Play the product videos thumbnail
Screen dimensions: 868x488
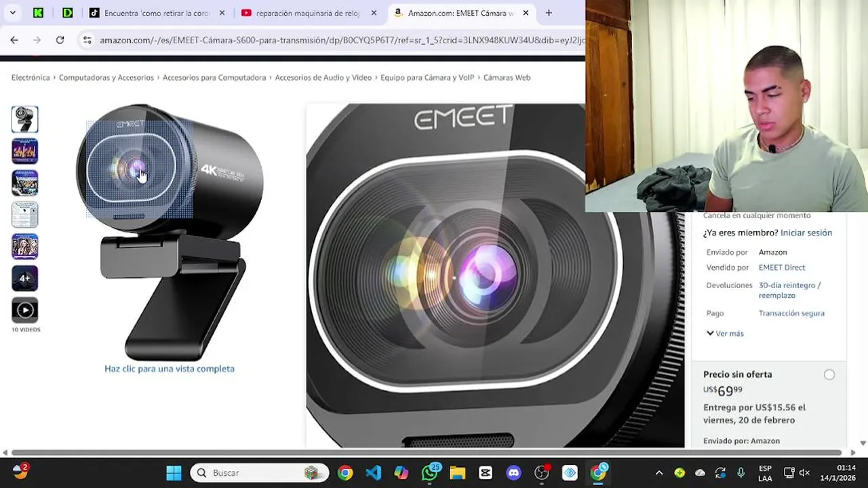pos(25,310)
